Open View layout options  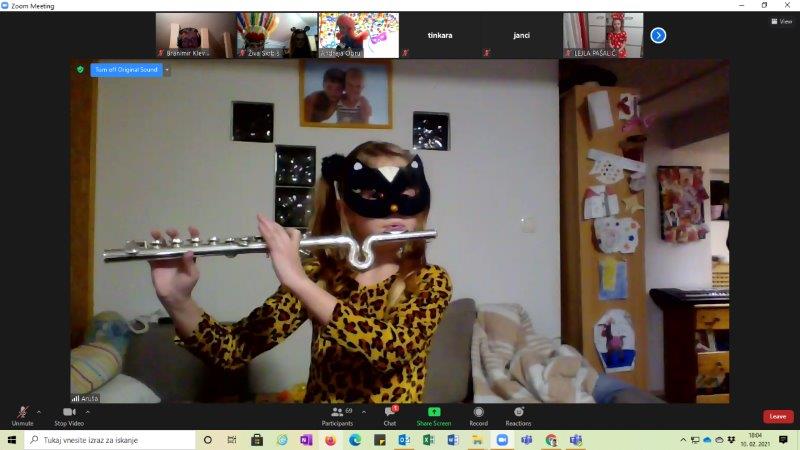(x=782, y=21)
